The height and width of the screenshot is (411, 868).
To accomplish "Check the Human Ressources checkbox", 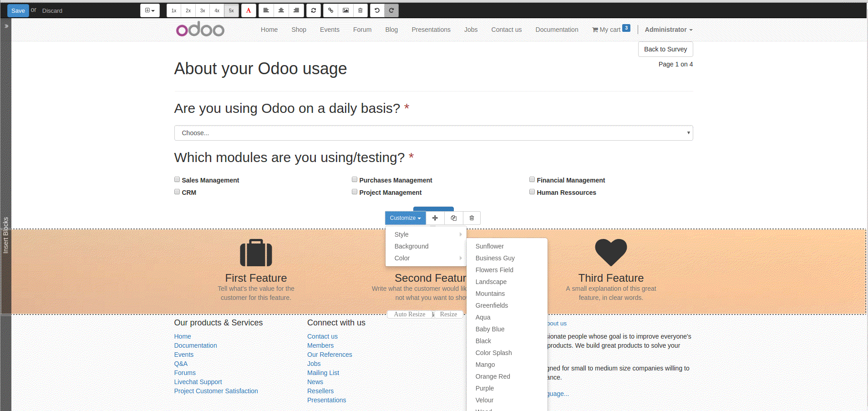I will 532,192.
